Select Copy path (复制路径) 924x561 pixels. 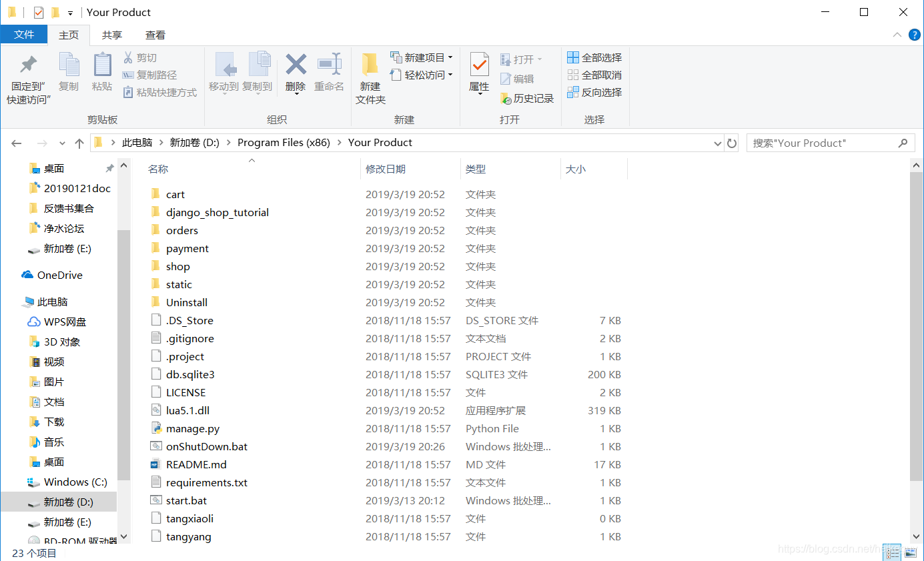[x=150, y=75]
